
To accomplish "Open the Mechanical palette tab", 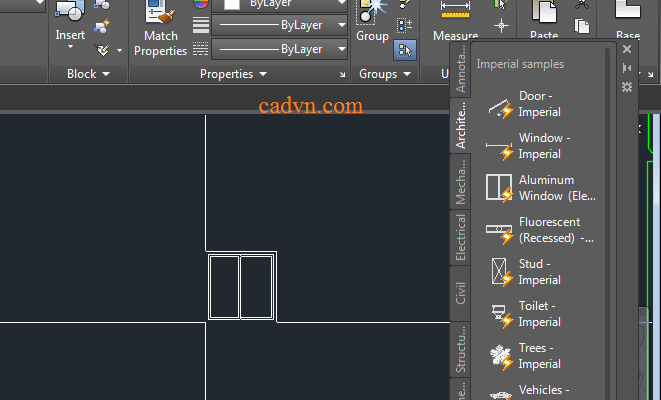I will pyautogui.click(x=461, y=181).
